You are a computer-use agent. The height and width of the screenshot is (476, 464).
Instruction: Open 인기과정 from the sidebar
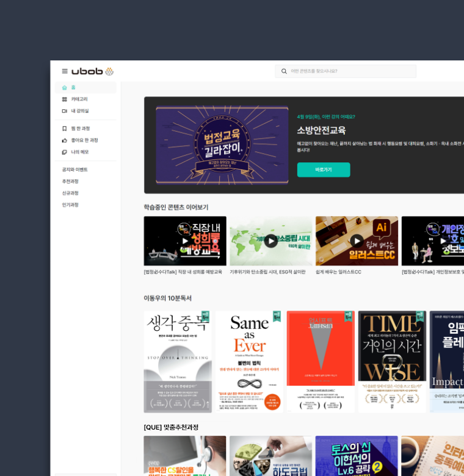point(70,205)
